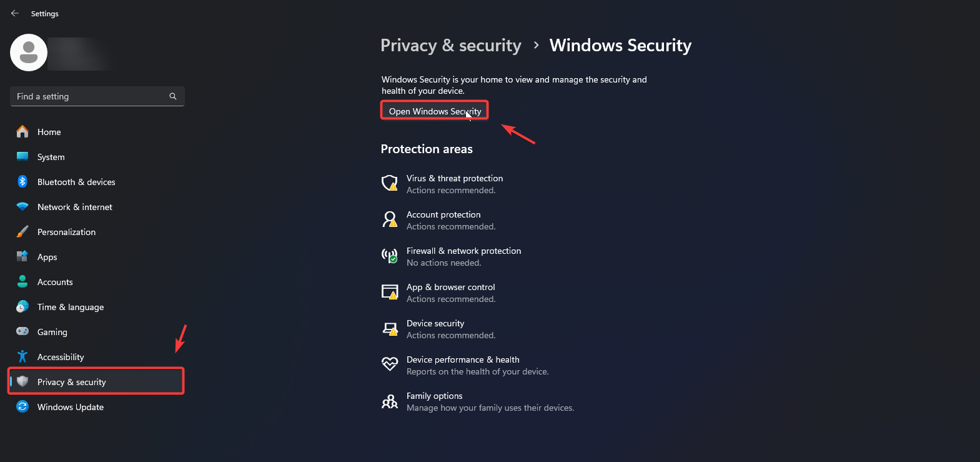Click the back arrow in Settings header

(x=15, y=13)
